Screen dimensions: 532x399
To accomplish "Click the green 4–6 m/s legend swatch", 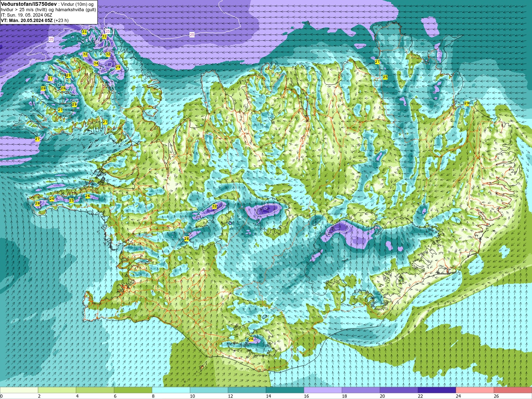I will pos(95,390).
